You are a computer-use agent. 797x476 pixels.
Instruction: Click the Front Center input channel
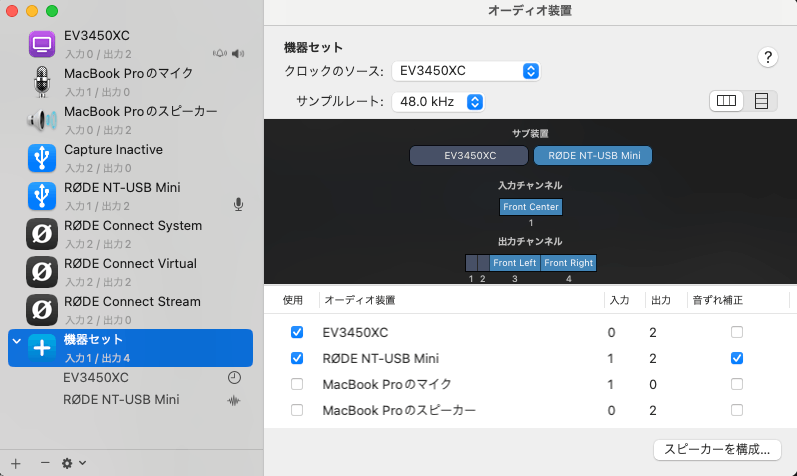tap(531, 207)
